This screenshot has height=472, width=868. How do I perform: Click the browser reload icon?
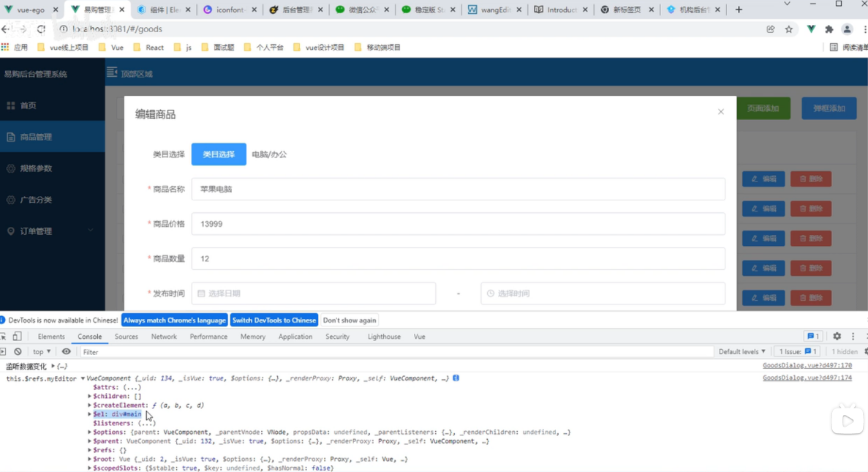pyautogui.click(x=41, y=29)
